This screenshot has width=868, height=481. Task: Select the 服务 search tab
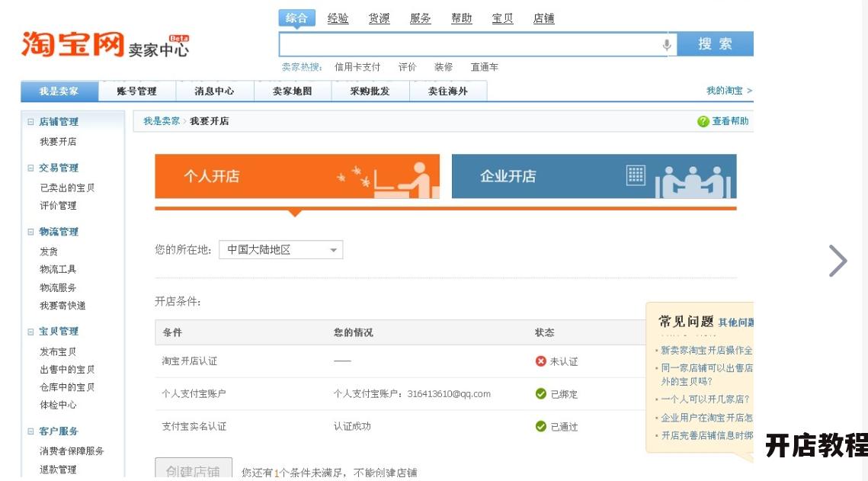420,18
